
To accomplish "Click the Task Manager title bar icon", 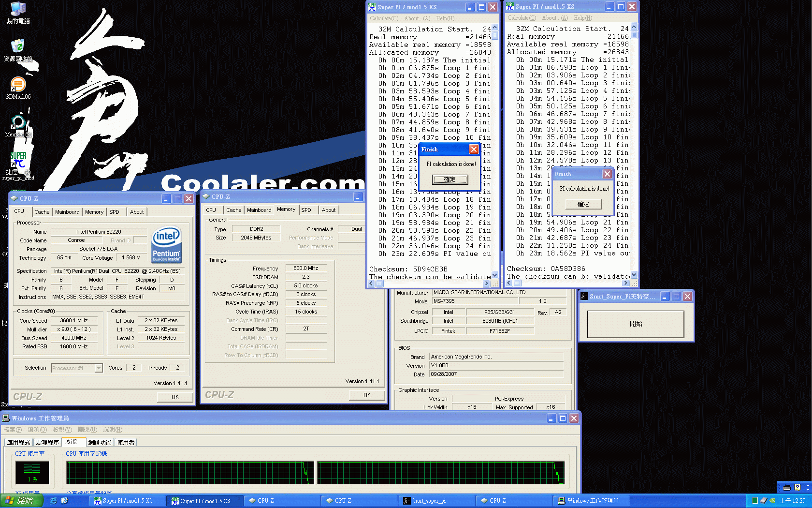I will (6, 418).
